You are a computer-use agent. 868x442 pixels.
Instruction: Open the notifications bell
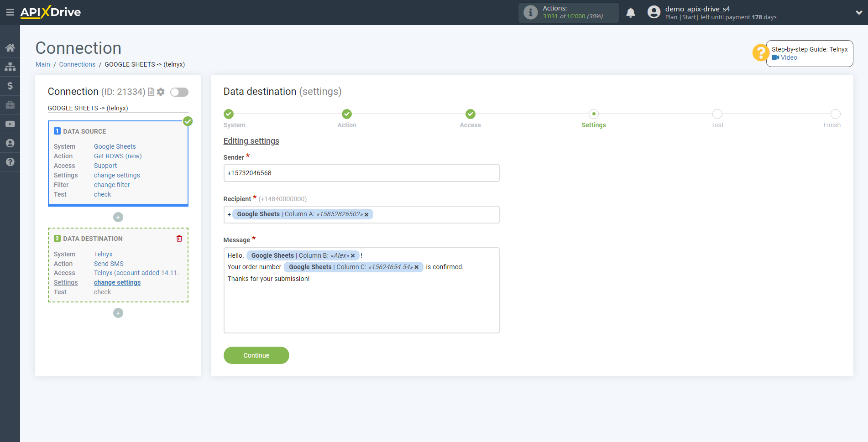click(631, 13)
